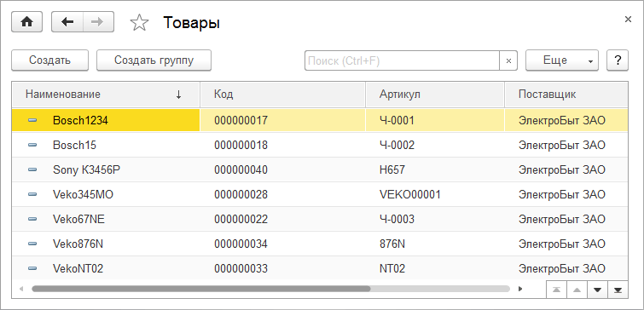Navigate back with the left arrow
644x310 pixels.
point(67,22)
